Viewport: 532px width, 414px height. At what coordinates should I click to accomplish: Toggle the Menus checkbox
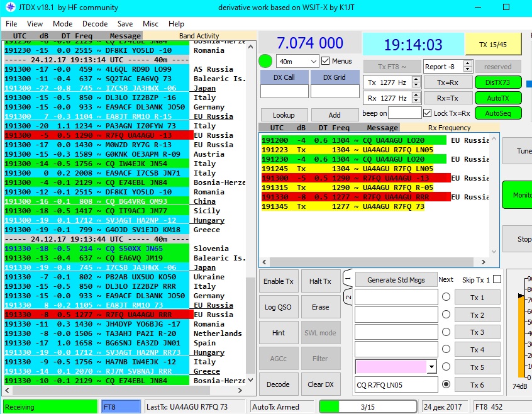pyautogui.click(x=326, y=61)
